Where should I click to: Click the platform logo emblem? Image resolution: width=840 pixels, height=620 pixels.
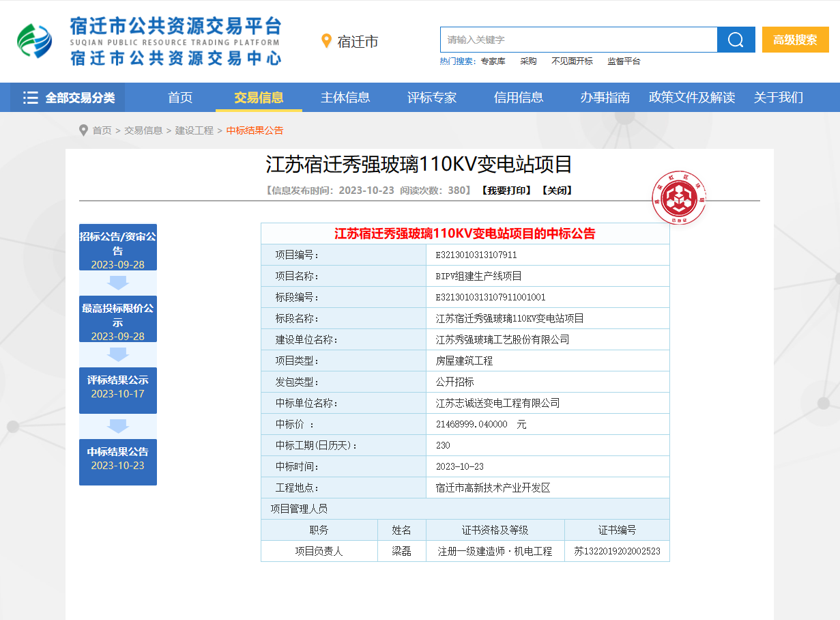(x=35, y=42)
